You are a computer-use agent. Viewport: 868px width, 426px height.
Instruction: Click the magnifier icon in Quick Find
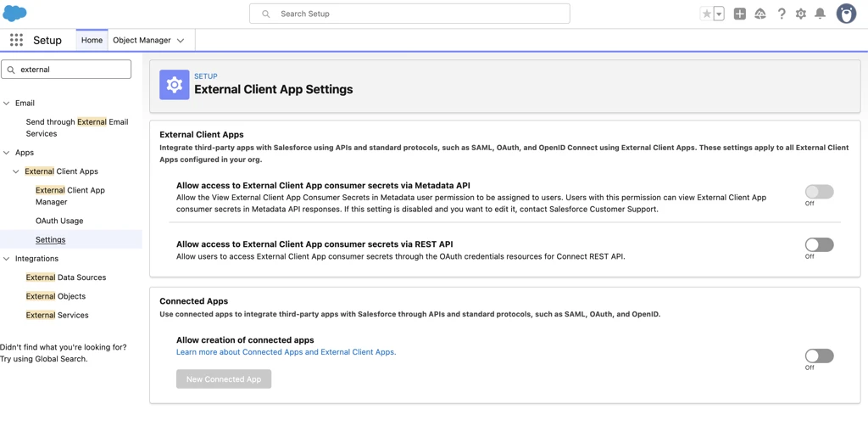pos(11,70)
